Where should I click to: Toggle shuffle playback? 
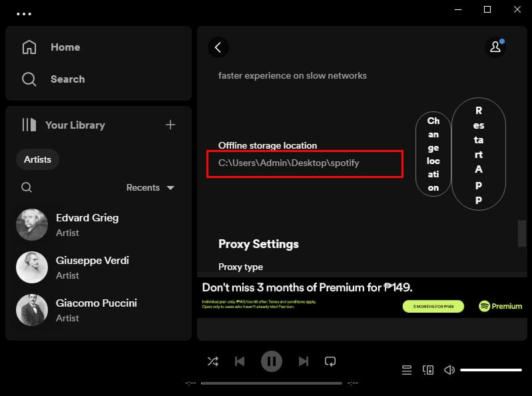coord(212,361)
